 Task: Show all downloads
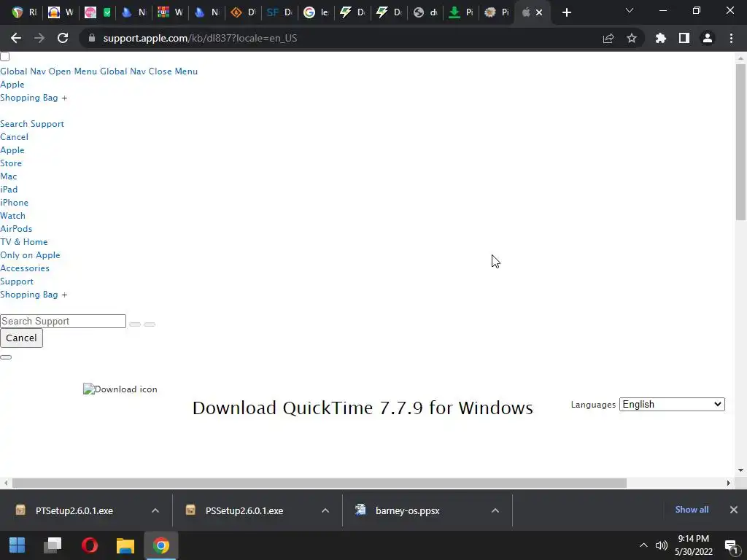[692, 510]
